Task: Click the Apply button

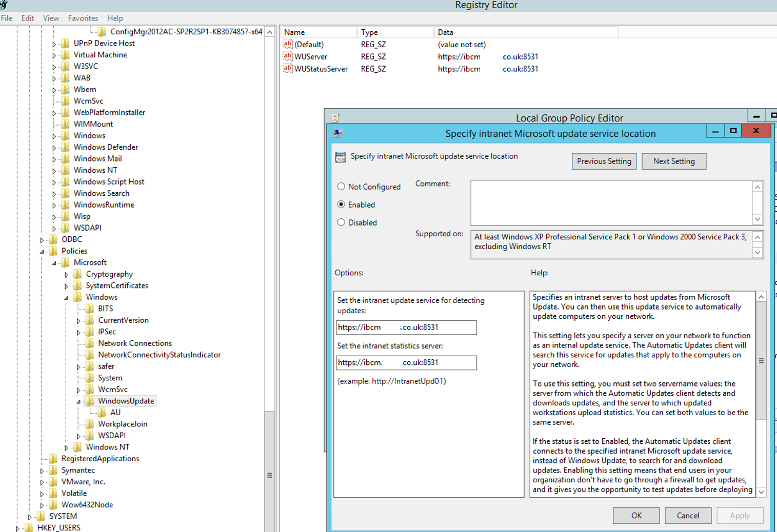Action: coord(739,516)
